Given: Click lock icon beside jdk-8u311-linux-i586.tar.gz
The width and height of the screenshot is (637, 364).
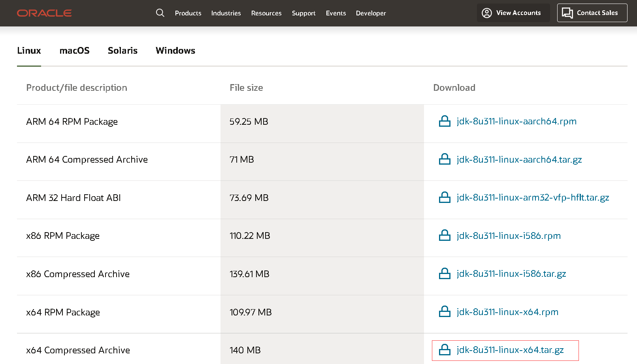Looking at the screenshot, I should coord(445,274).
